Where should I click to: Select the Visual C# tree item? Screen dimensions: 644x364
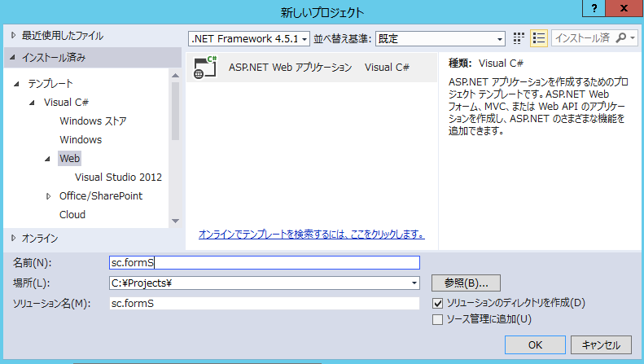click(x=66, y=103)
